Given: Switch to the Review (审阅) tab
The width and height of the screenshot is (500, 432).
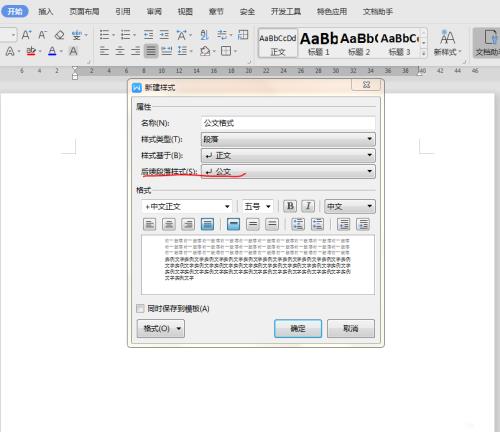Looking at the screenshot, I should (x=154, y=12).
